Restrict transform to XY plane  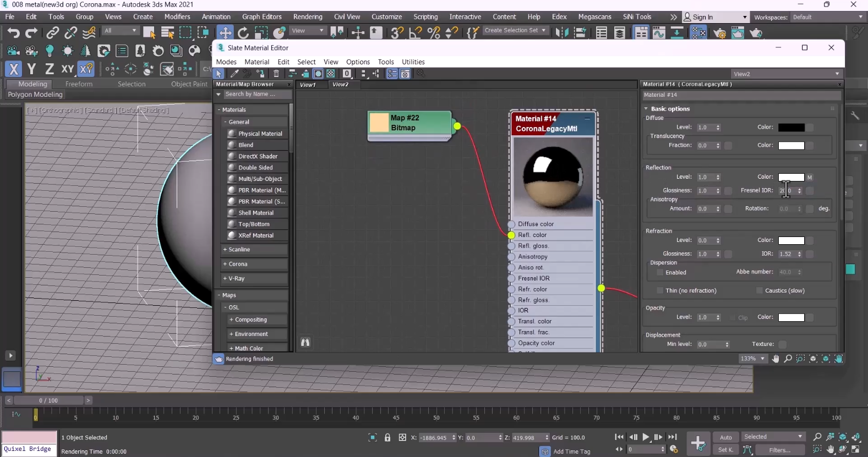tap(68, 69)
